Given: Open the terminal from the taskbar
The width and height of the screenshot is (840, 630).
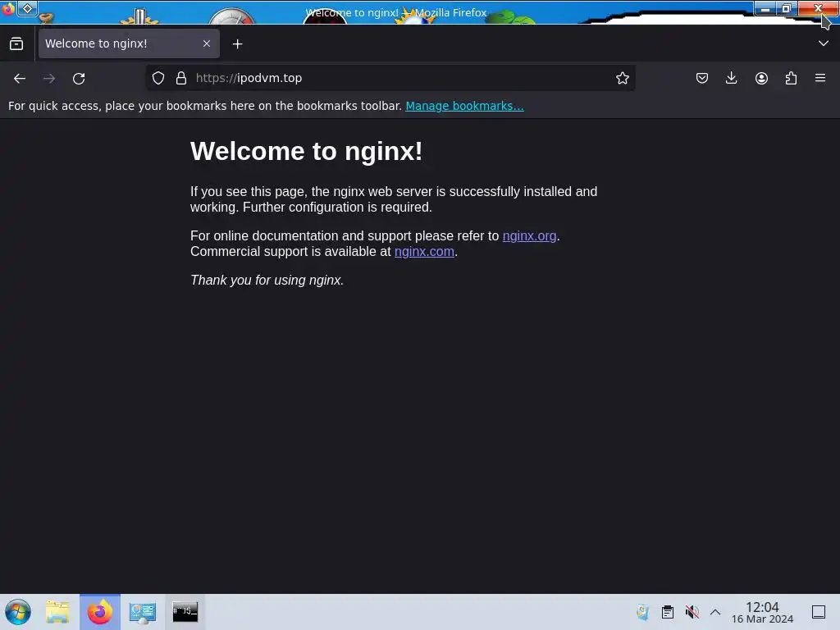Looking at the screenshot, I should click(x=185, y=612).
